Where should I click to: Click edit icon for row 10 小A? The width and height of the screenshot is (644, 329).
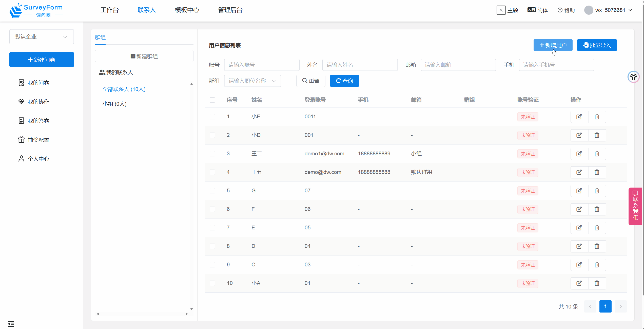pos(579,283)
